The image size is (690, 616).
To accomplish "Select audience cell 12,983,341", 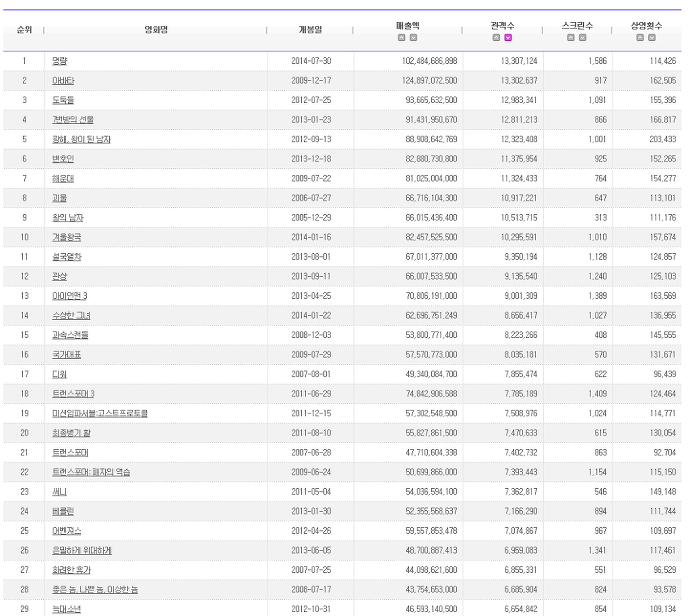I will point(519,100).
